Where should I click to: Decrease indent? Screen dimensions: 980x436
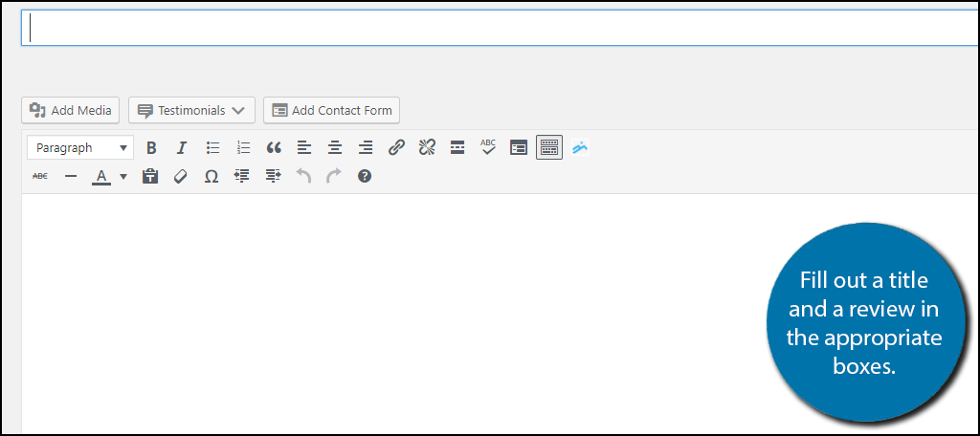pyautogui.click(x=242, y=177)
